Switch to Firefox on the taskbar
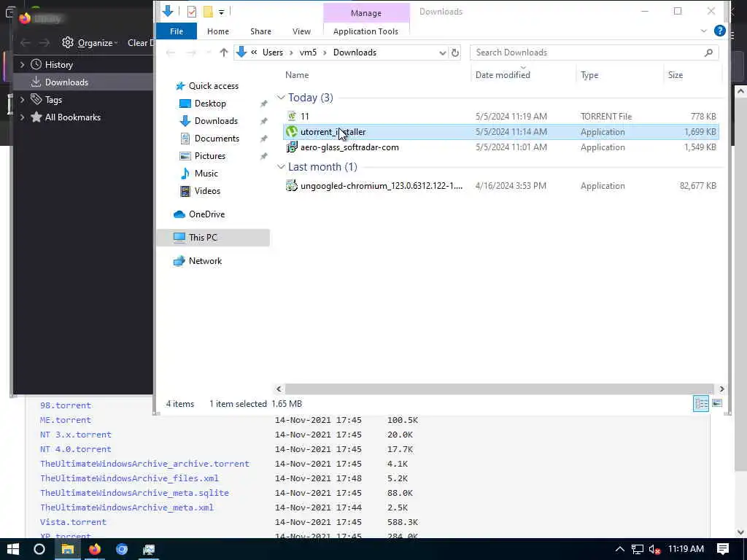Image resolution: width=747 pixels, height=560 pixels. [95, 549]
